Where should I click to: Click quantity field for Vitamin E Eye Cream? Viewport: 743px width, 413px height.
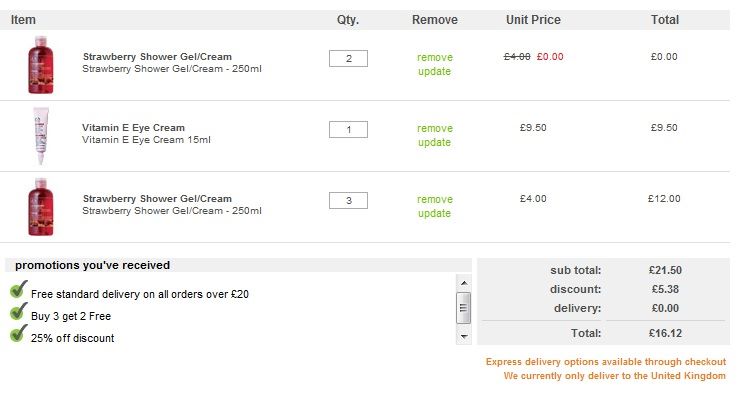pos(348,130)
